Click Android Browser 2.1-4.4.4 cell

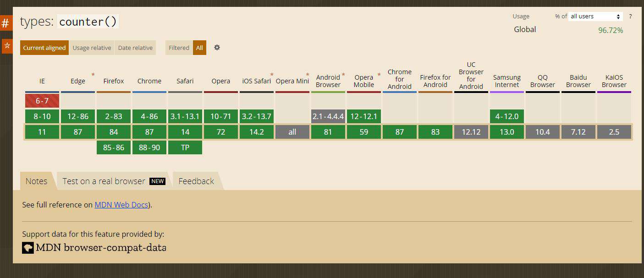(x=328, y=116)
